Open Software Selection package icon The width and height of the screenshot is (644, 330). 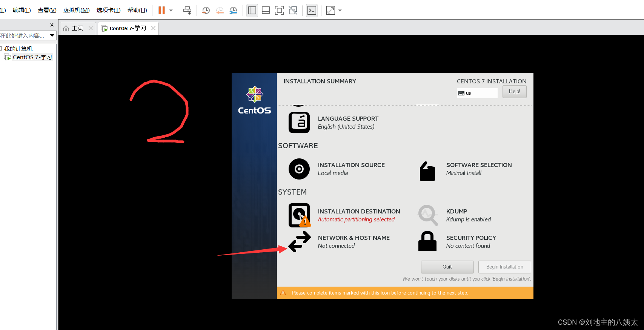click(427, 171)
